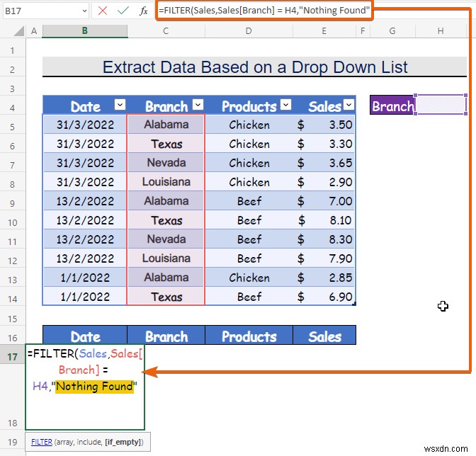Click sales value 2.85
476x456 pixels.
(341, 278)
